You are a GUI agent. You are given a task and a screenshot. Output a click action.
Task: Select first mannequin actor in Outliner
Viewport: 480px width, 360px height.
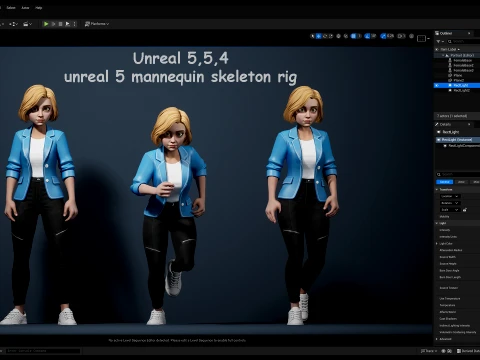463,60
